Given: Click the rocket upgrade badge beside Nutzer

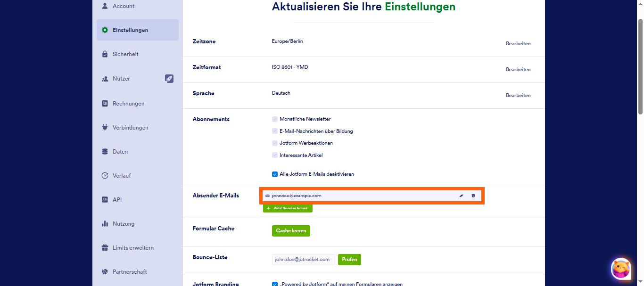Looking at the screenshot, I should click(x=169, y=79).
